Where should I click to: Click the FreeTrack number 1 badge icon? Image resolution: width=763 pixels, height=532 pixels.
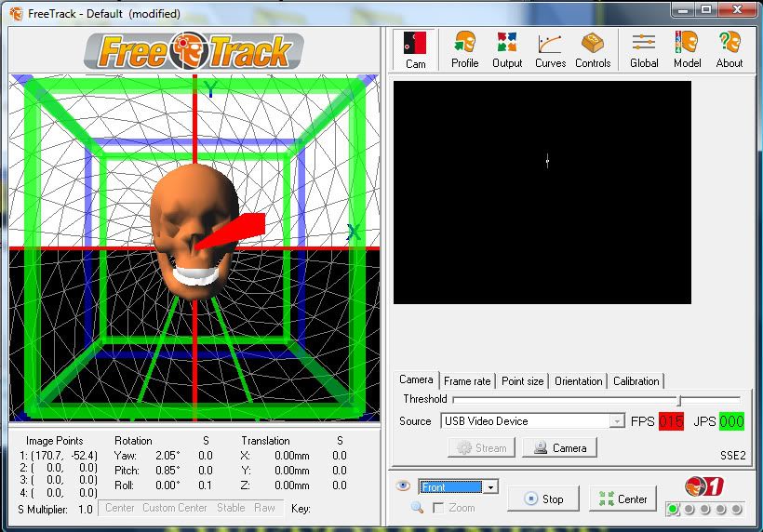(703, 486)
